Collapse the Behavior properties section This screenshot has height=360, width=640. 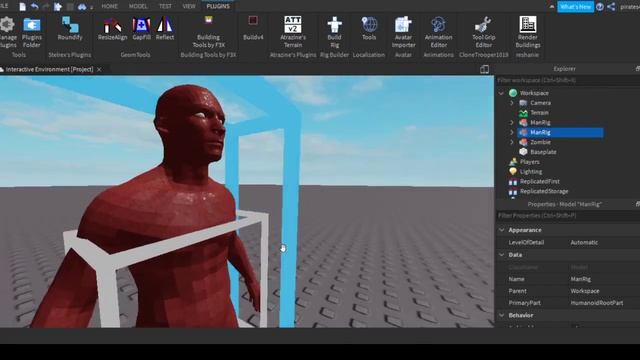pyautogui.click(x=502, y=315)
